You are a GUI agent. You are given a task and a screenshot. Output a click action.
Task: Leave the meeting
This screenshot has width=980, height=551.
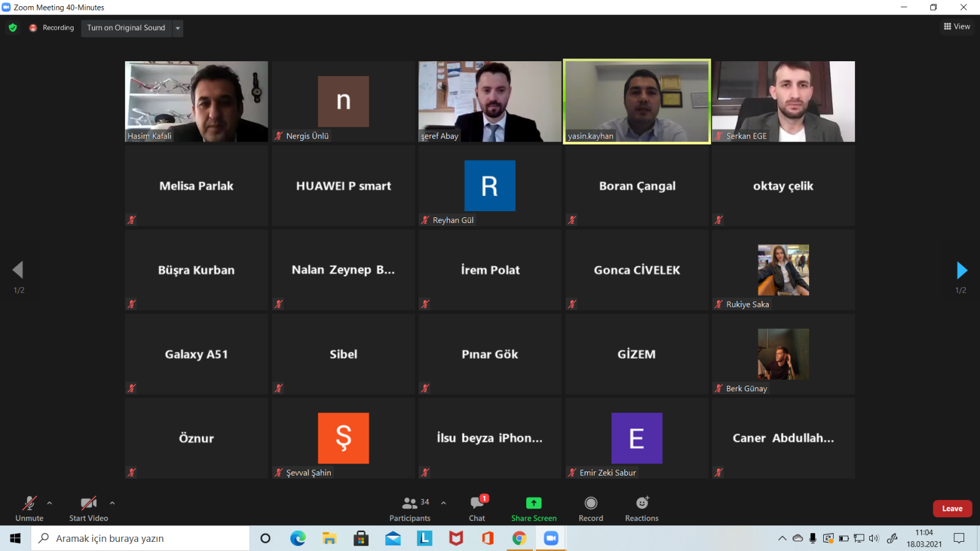[x=952, y=508]
